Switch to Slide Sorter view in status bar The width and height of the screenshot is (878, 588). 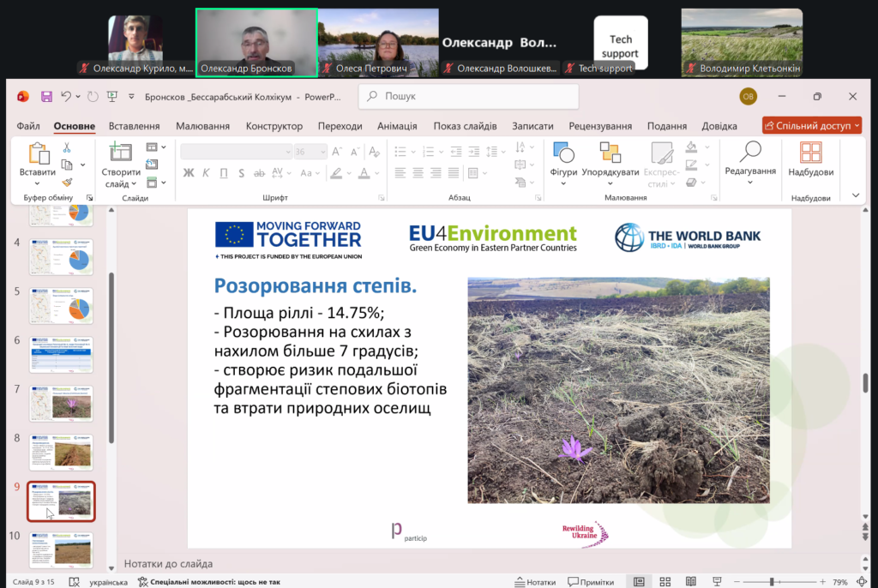[x=665, y=582]
